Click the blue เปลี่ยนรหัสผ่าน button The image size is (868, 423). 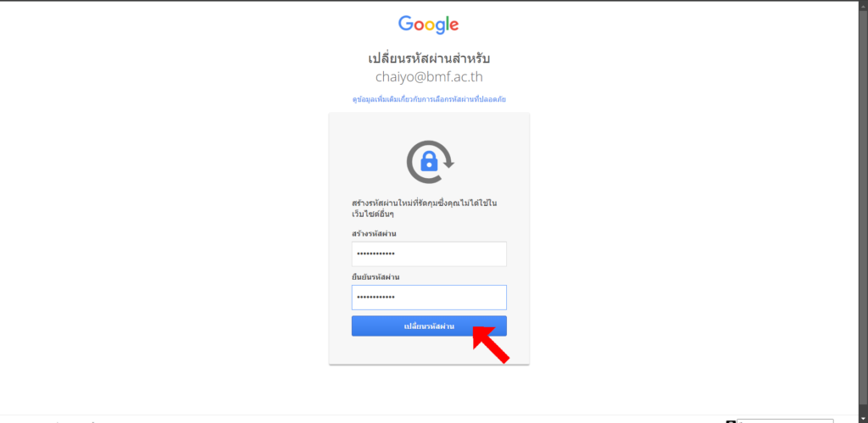click(x=429, y=326)
